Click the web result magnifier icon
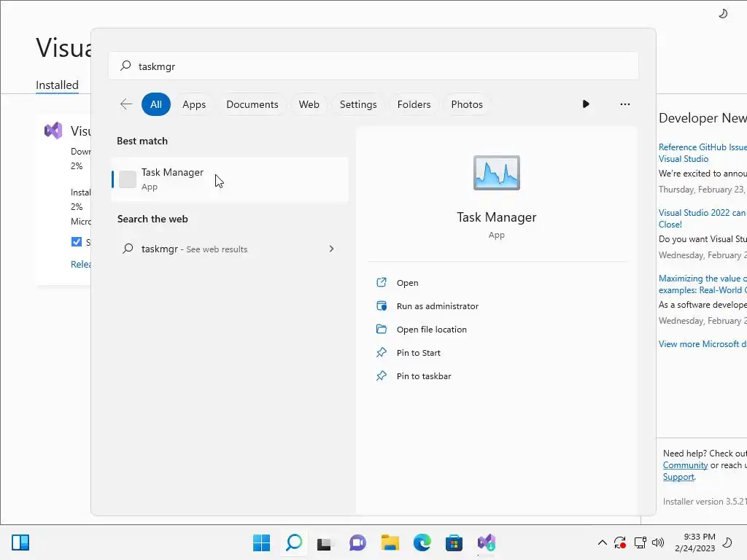This screenshot has height=560, width=747. pos(128,249)
